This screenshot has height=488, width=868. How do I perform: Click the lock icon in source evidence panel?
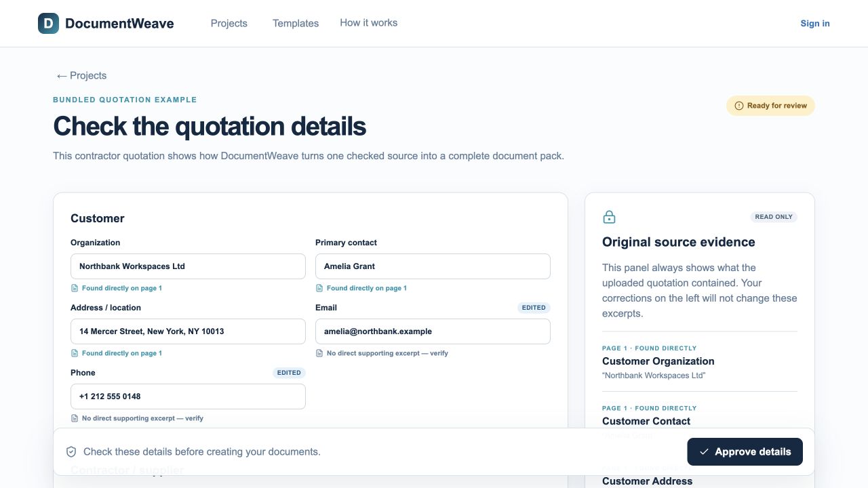pyautogui.click(x=609, y=217)
